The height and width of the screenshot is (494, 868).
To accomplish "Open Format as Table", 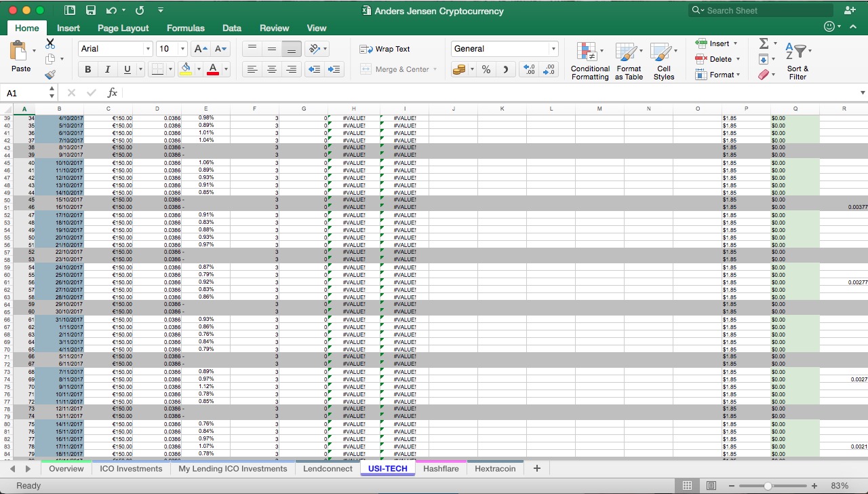I will pos(629,61).
